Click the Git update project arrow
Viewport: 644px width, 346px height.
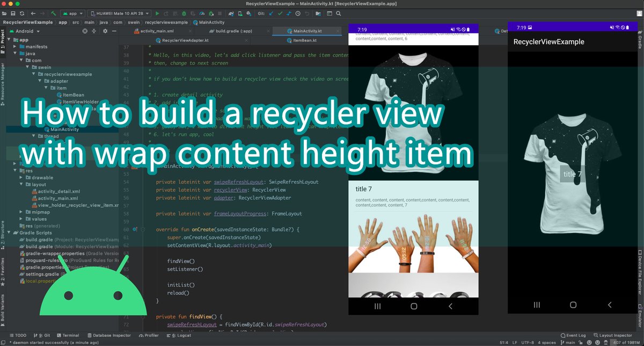point(270,13)
